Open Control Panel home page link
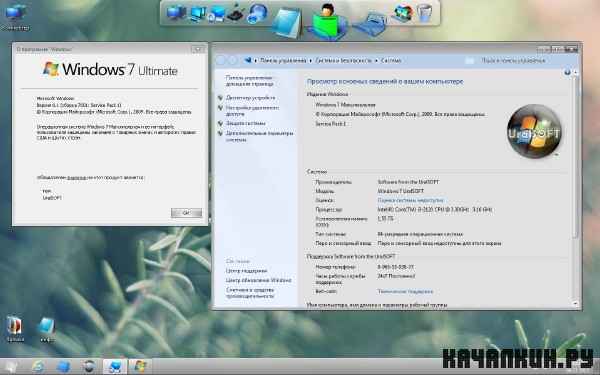 coord(249,80)
